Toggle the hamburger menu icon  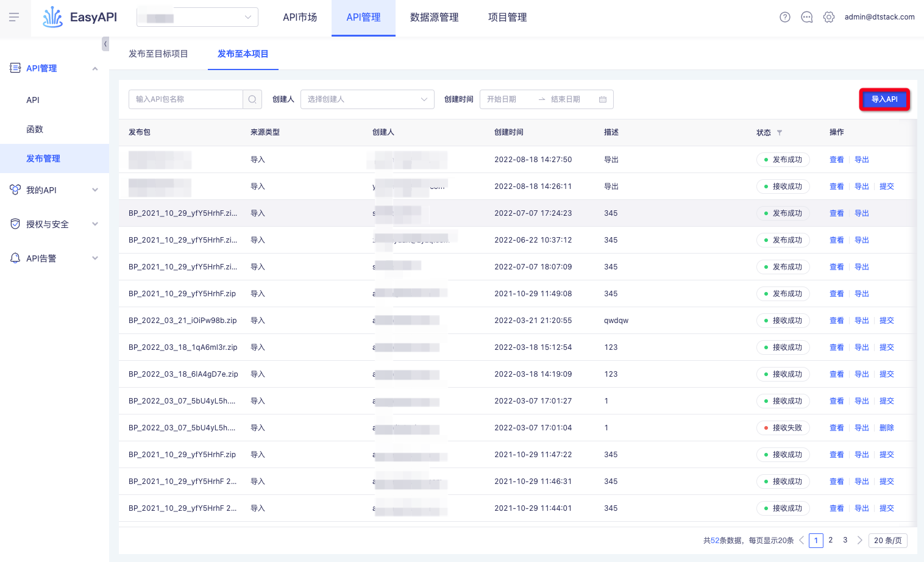(x=14, y=17)
